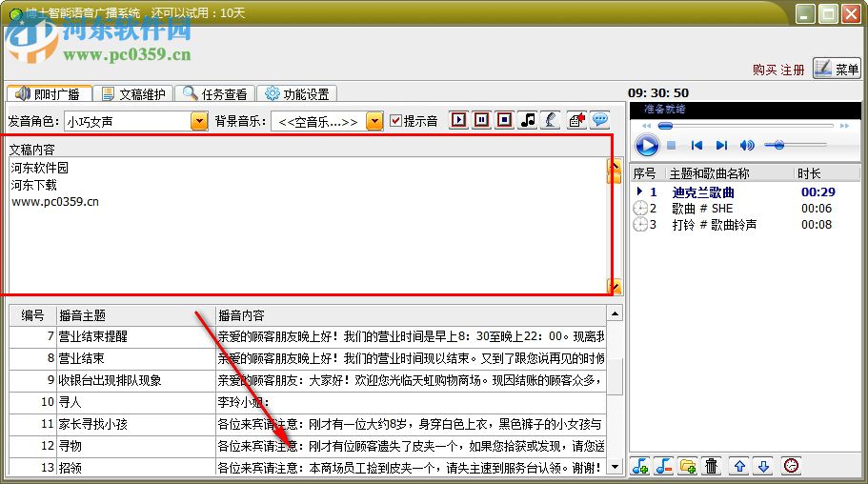Click the 播音内容 column header
Viewport: 868px width, 484px height.
[x=412, y=315]
